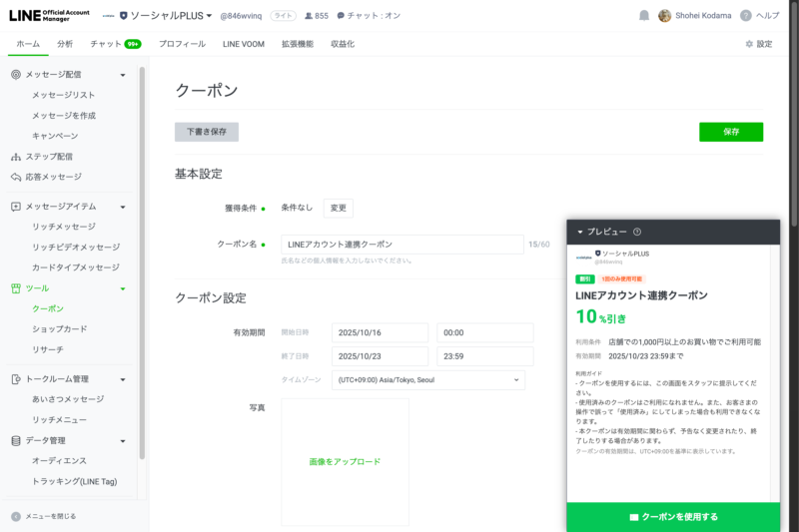Viewport: 799px width, 532px height.
Task: Collapse the データ管理 section arrow
Action: coord(123,441)
